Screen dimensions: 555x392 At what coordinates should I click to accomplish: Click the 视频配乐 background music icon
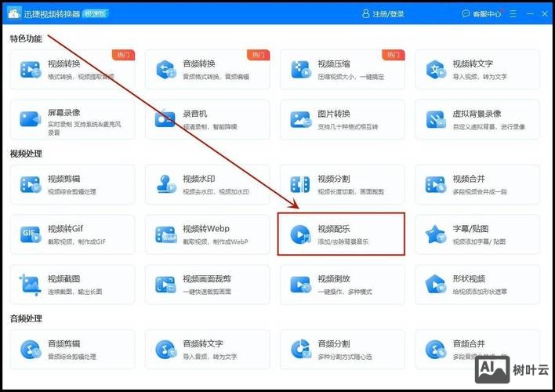(300, 234)
